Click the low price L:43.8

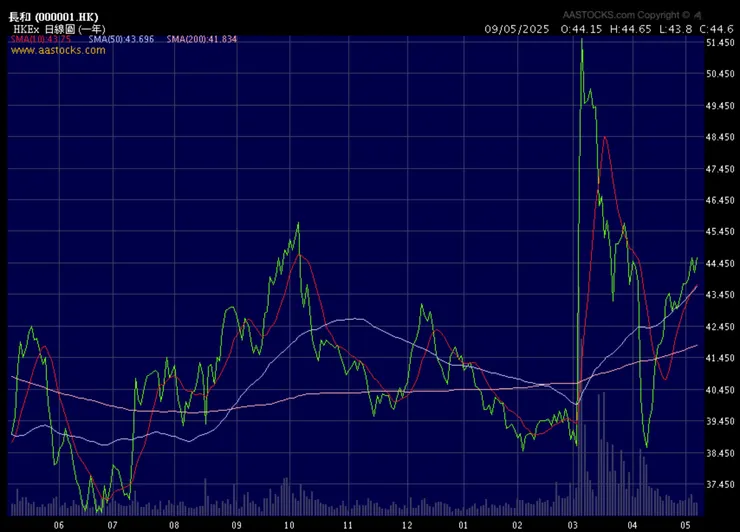pos(675,29)
